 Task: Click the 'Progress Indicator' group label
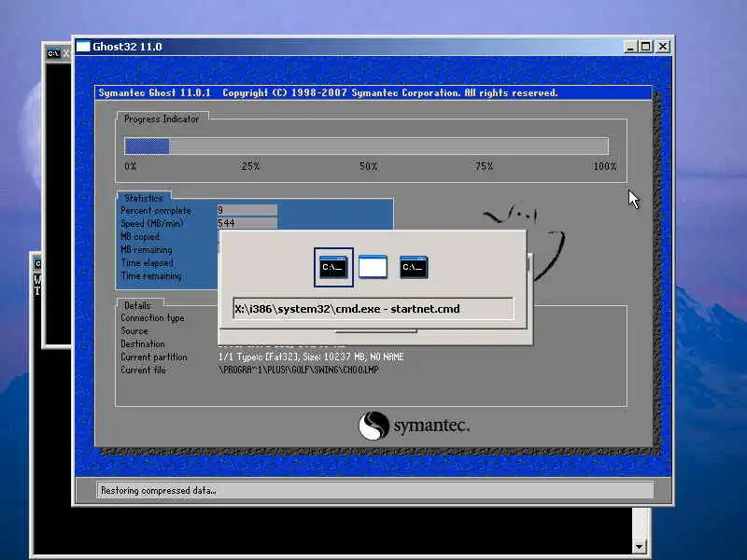tap(161, 119)
